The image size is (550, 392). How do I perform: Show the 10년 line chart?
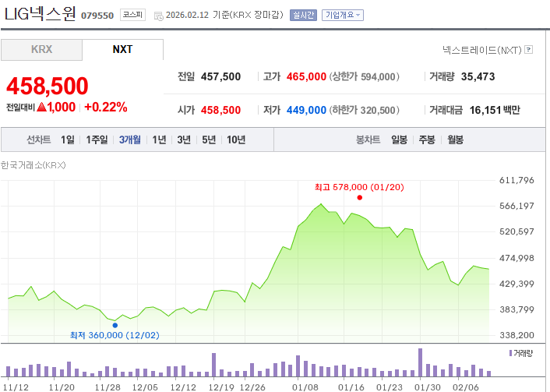[236, 139]
